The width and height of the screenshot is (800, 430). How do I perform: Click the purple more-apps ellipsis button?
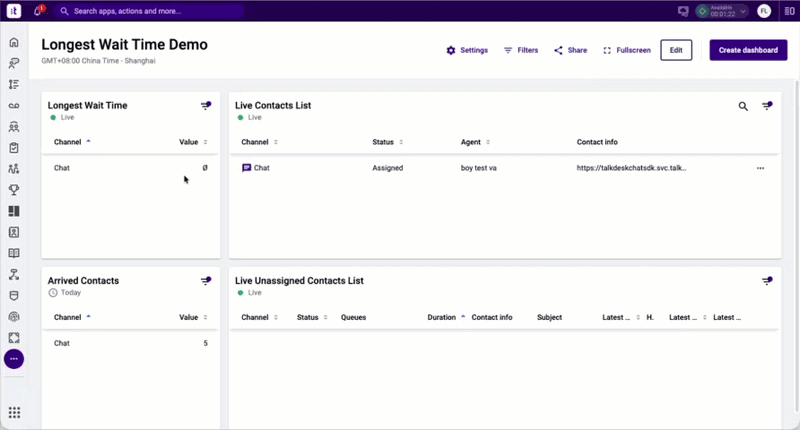coord(14,359)
